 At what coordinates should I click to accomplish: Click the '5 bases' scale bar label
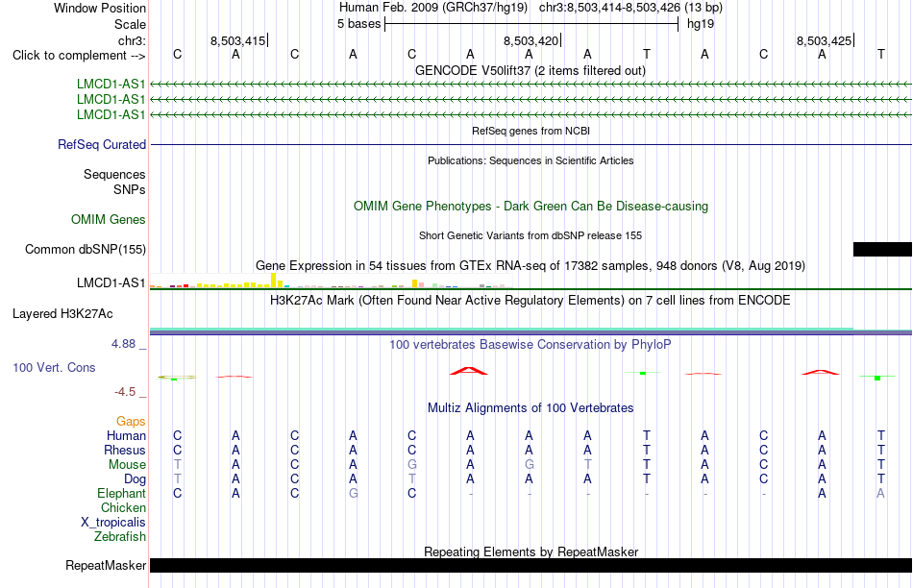[x=358, y=24]
